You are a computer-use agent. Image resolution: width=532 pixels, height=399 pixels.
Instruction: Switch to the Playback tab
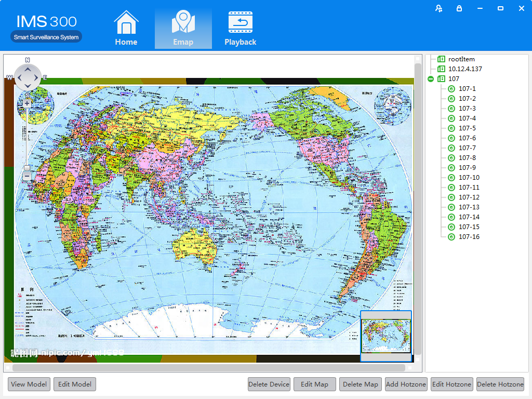coord(240,29)
